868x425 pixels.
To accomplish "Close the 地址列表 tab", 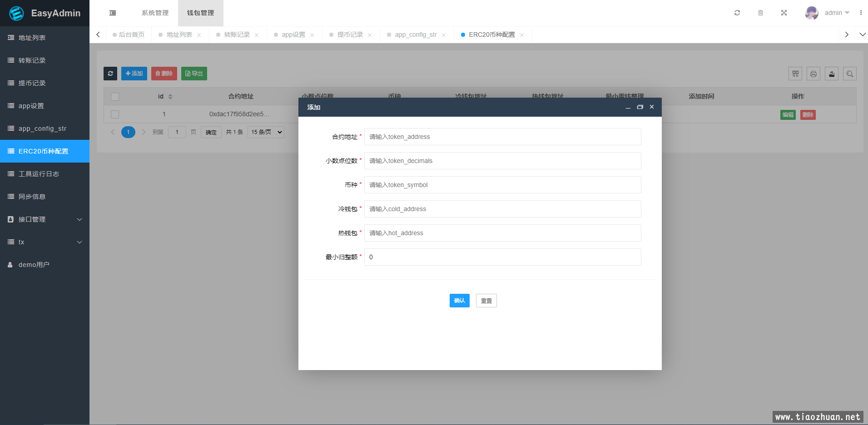I will [199, 35].
